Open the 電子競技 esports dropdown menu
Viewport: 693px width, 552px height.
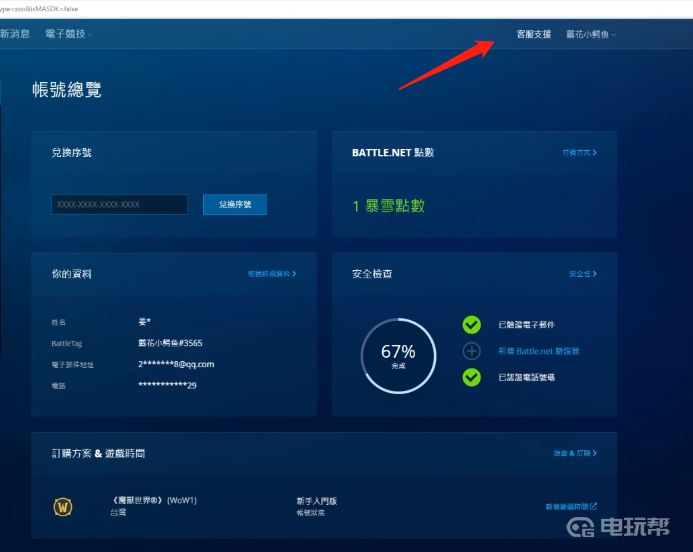(x=69, y=34)
